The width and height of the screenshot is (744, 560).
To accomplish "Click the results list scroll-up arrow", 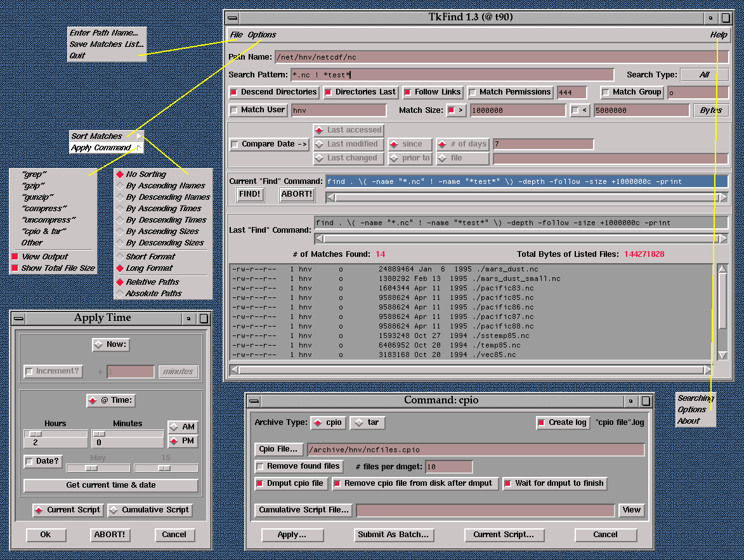I will [722, 269].
